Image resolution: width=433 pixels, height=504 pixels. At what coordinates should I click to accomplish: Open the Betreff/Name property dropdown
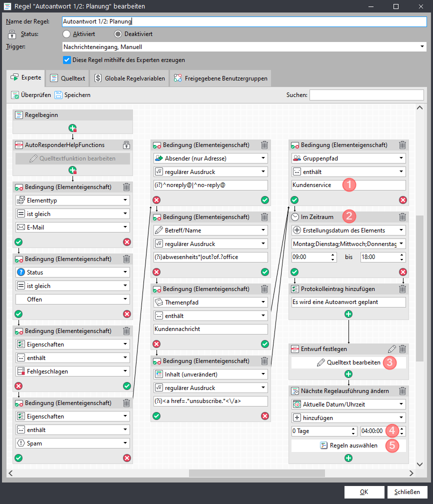[210, 230]
